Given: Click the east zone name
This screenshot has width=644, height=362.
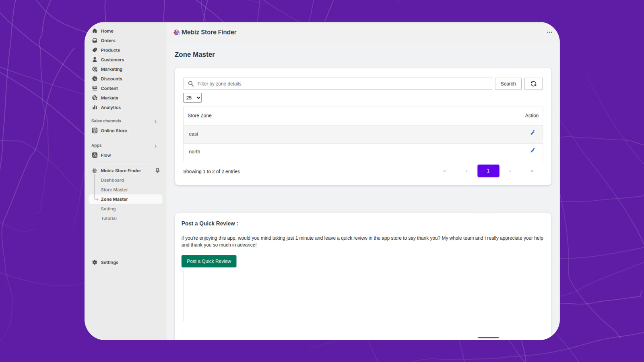Looking at the screenshot, I should click(x=194, y=134).
